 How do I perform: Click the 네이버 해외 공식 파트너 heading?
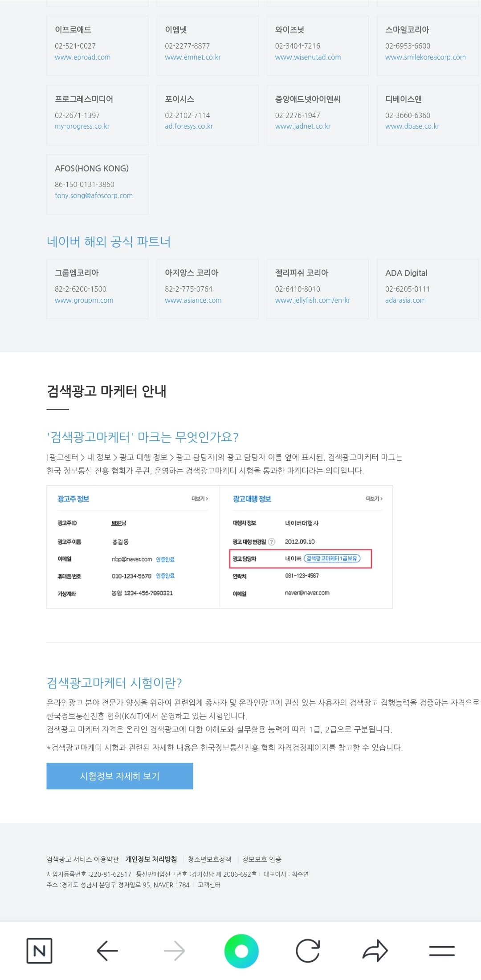click(x=109, y=242)
